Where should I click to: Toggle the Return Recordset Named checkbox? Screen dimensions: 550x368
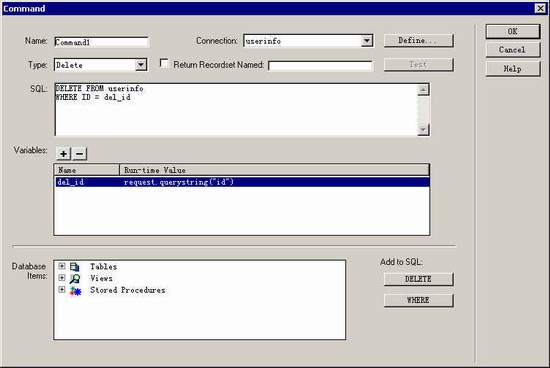coord(164,63)
